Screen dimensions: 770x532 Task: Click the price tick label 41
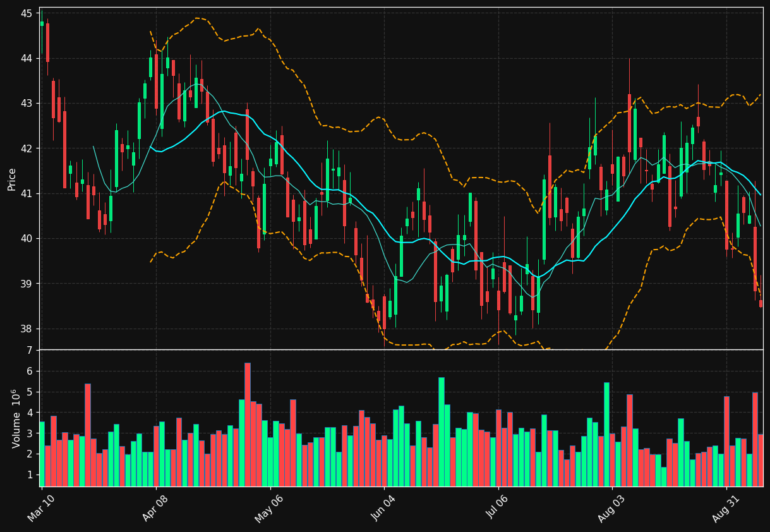click(27, 193)
